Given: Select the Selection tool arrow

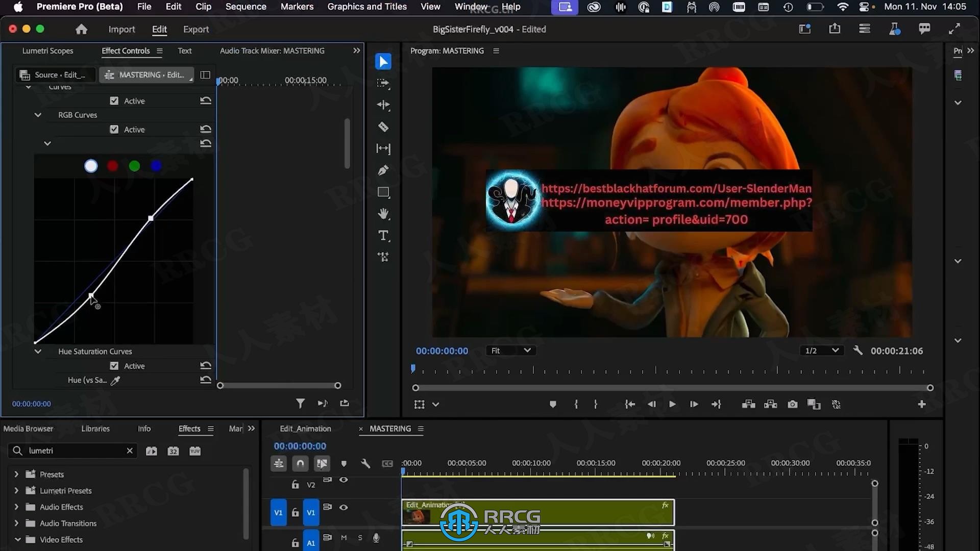Looking at the screenshot, I should [383, 61].
